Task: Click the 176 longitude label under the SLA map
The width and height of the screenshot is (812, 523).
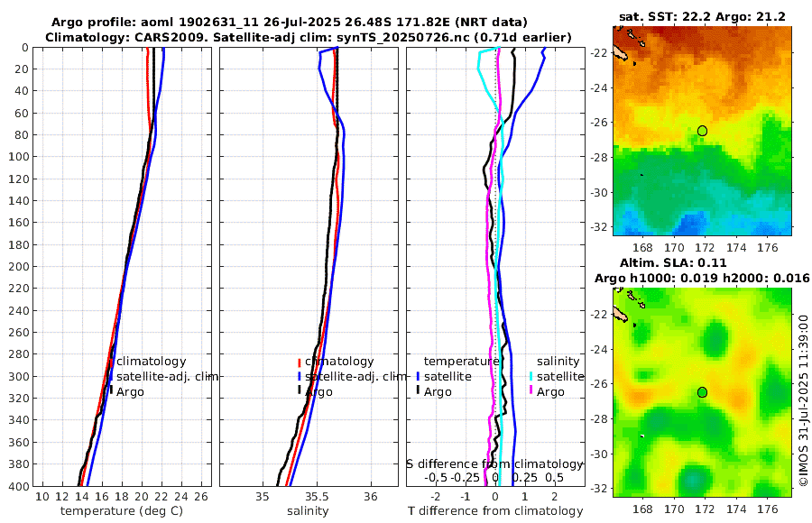Action: tap(767, 509)
